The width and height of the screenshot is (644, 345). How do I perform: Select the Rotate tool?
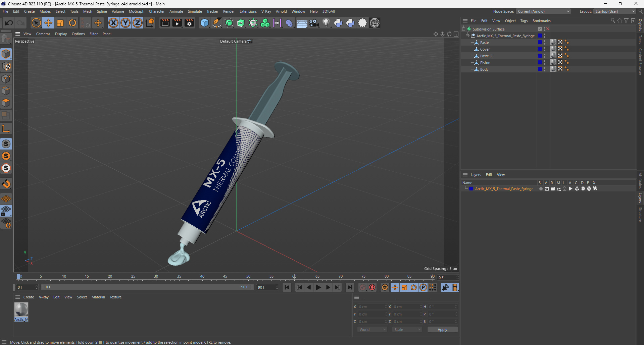click(x=72, y=23)
